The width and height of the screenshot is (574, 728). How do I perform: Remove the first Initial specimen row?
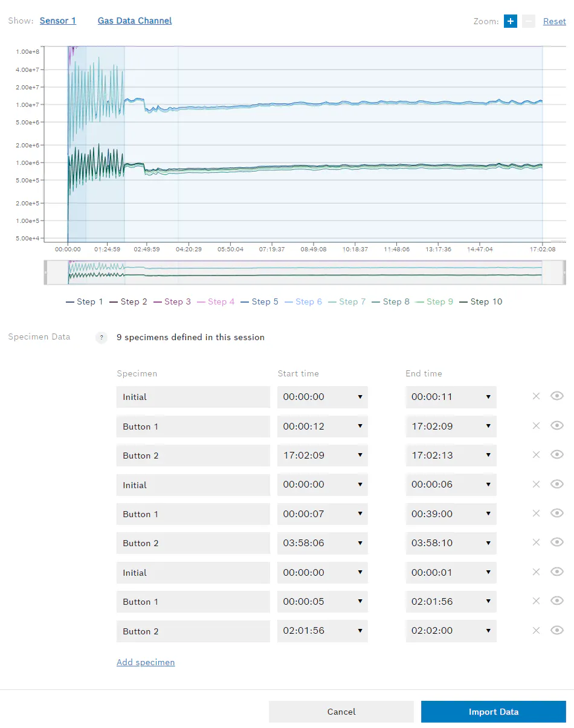click(536, 396)
